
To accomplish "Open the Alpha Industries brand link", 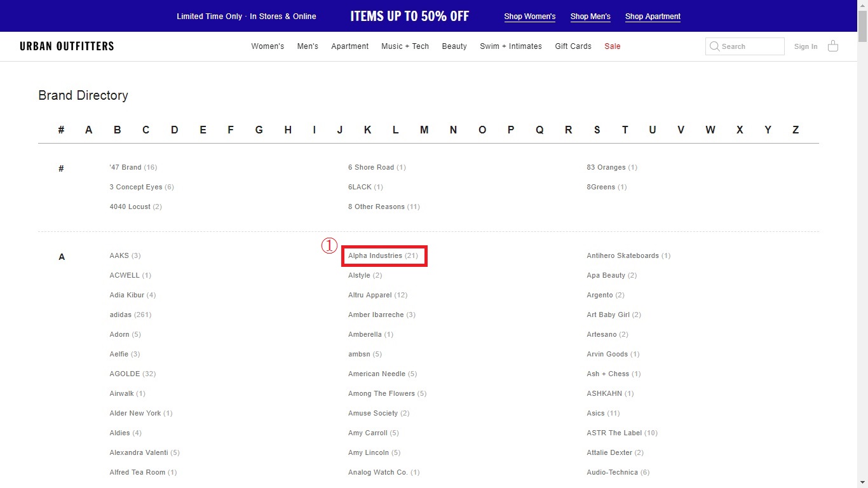I will [x=375, y=256].
